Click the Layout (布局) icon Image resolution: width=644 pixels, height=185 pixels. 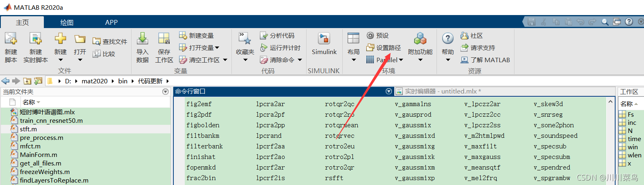click(353, 39)
